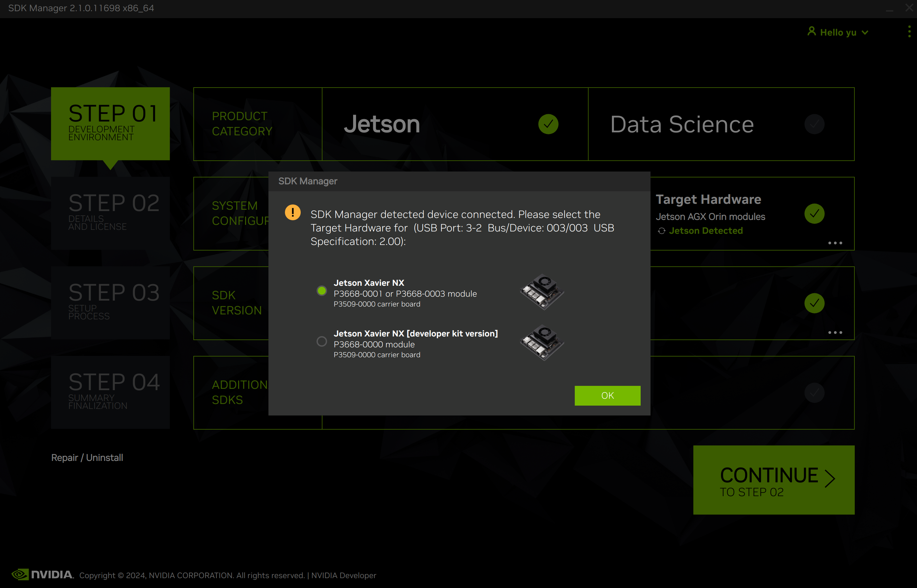Viewport: 917px width, 588px height.
Task: Click OK in the SDK Manager dialog
Action: click(607, 395)
